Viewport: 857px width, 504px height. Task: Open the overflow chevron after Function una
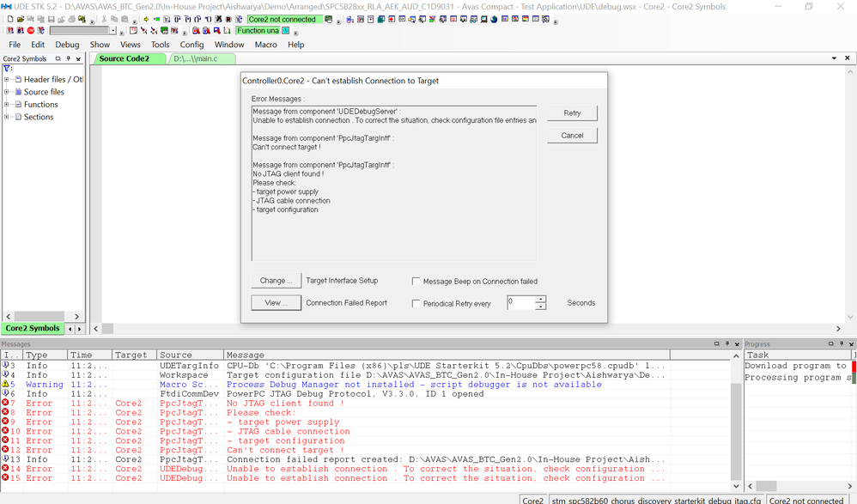(x=295, y=33)
